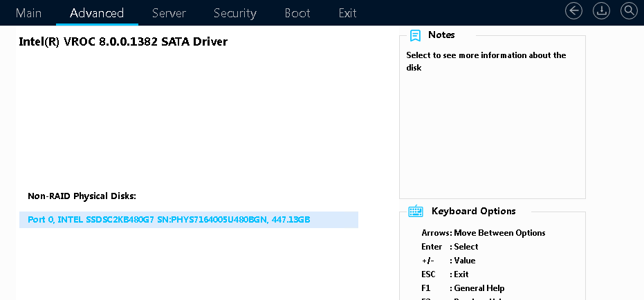644x300 pixels.
Task: Select Port 0 INTEL SSDSC2KB480G7 disk entry
Action: (x=189, y=220)
